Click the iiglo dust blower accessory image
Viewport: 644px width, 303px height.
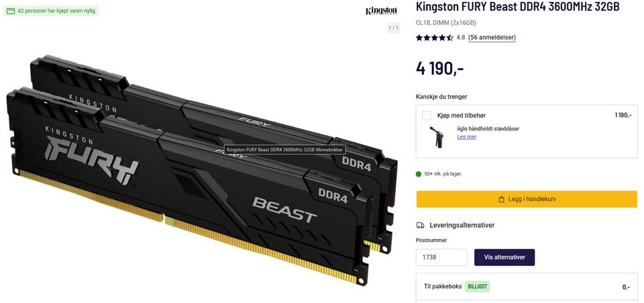436,137
